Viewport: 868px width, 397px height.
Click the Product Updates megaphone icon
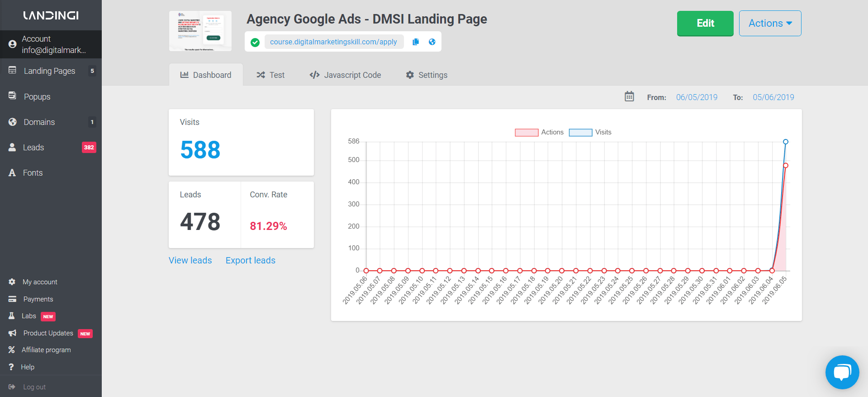pos(12,333)
